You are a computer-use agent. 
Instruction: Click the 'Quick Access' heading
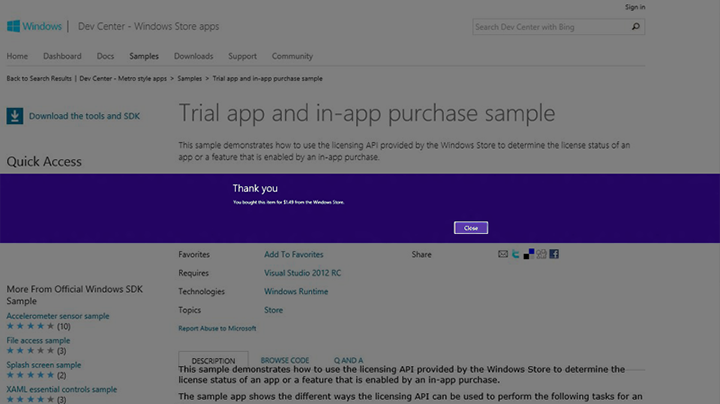pos(44,162)
